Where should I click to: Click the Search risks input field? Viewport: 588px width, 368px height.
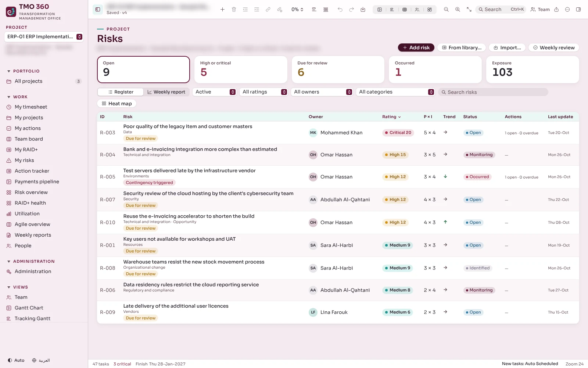point(493,92)
